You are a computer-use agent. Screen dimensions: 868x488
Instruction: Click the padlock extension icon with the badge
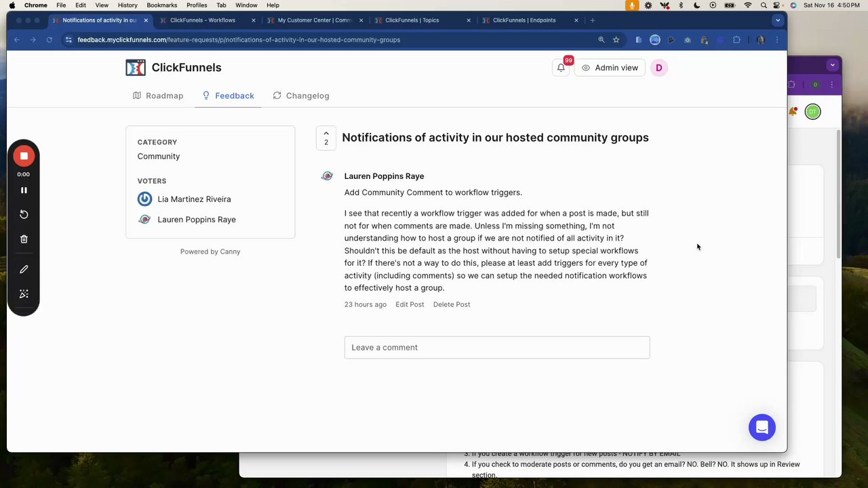point(704,40)
